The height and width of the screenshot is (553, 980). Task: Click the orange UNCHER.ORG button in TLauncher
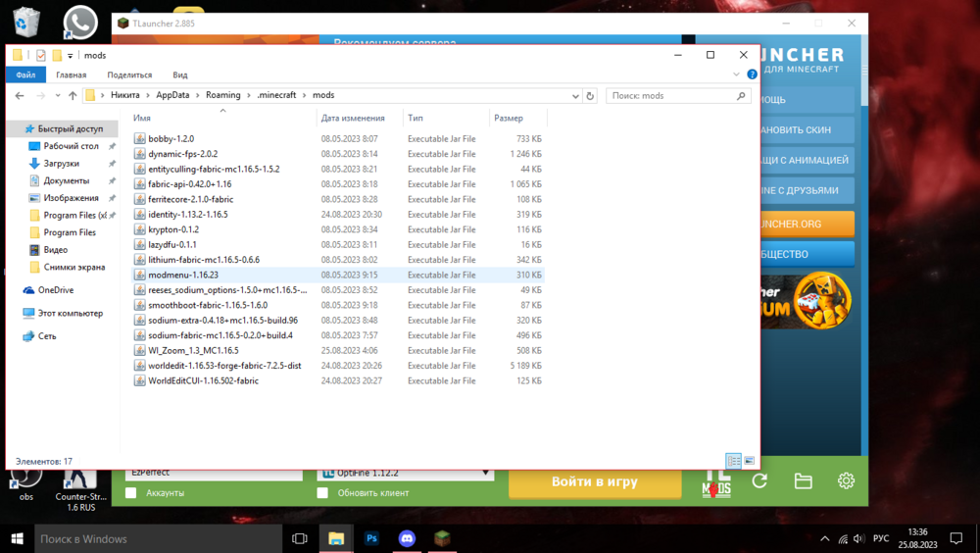click(808, 224)
